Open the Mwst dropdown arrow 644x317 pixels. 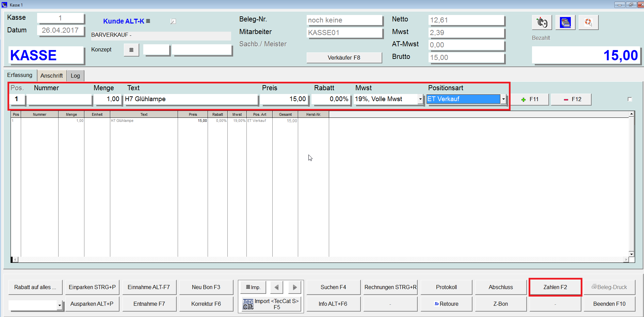tap(420, 99)
